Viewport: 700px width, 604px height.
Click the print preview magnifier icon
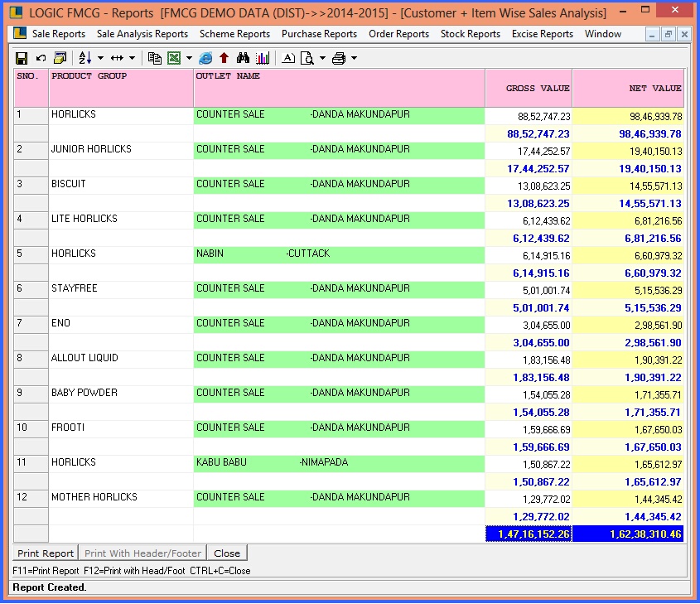pyautogui.click(x=307, y=58)
